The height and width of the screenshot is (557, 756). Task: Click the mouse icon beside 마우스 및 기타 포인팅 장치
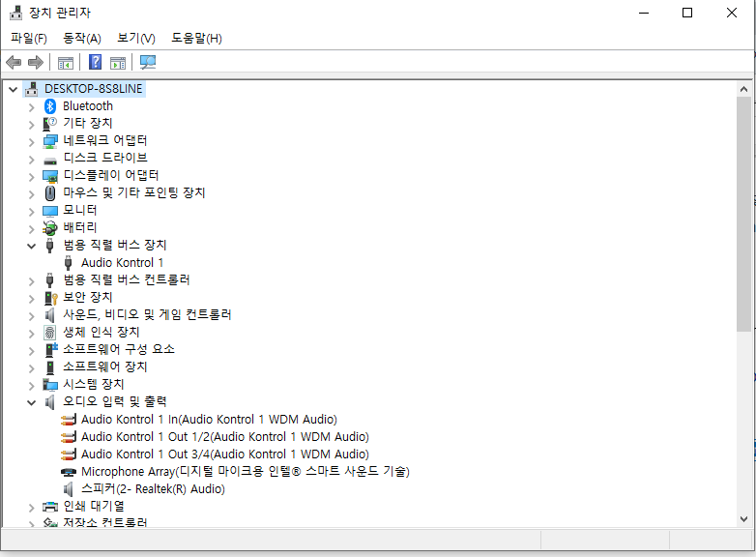(50, 192)
